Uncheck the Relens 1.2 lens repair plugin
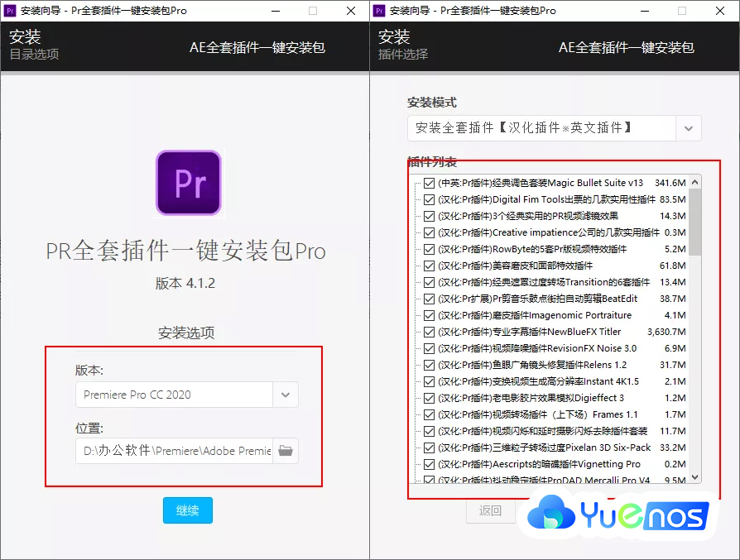Screen dimensions: 740x560 pos(429,365)
